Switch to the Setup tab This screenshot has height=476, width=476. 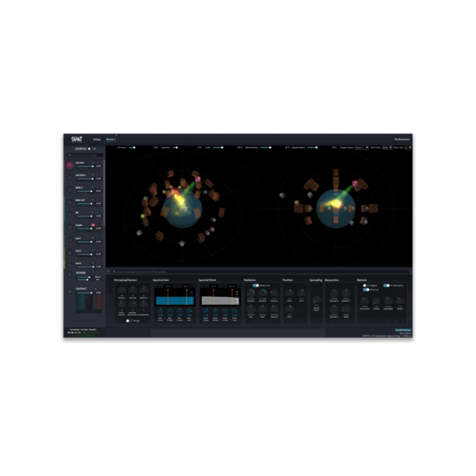[97, 140]
